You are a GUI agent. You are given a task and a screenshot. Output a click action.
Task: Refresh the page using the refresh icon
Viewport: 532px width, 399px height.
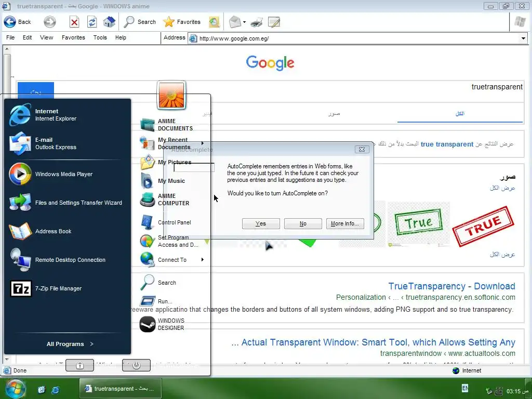click(x=92, y=22)
